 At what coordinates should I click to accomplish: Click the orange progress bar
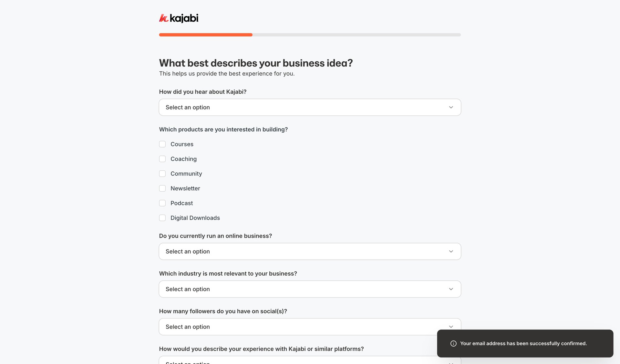tap(206, 35)
